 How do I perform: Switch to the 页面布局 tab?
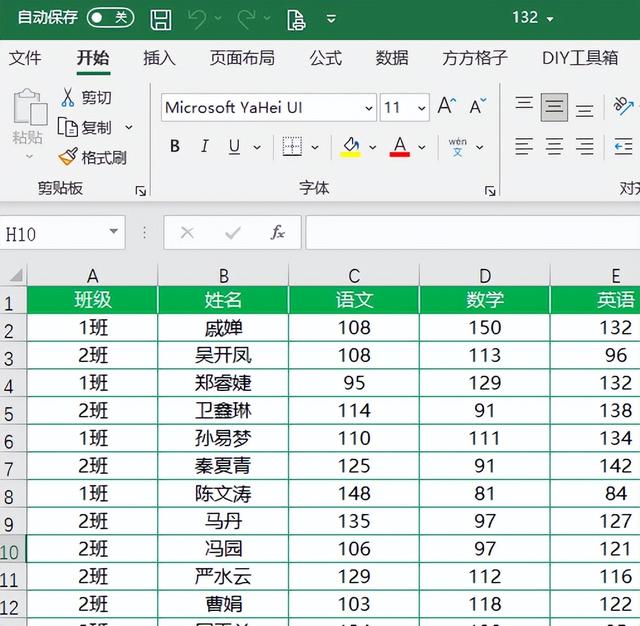point(242,58)
